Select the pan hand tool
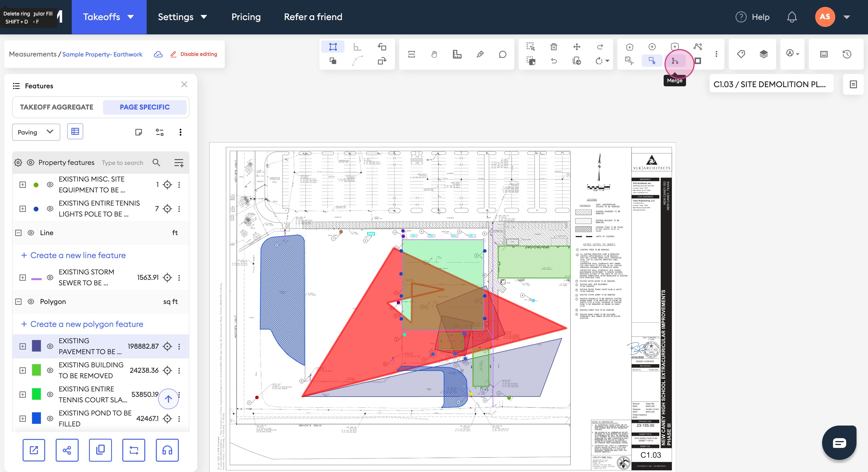 [434, 54]
